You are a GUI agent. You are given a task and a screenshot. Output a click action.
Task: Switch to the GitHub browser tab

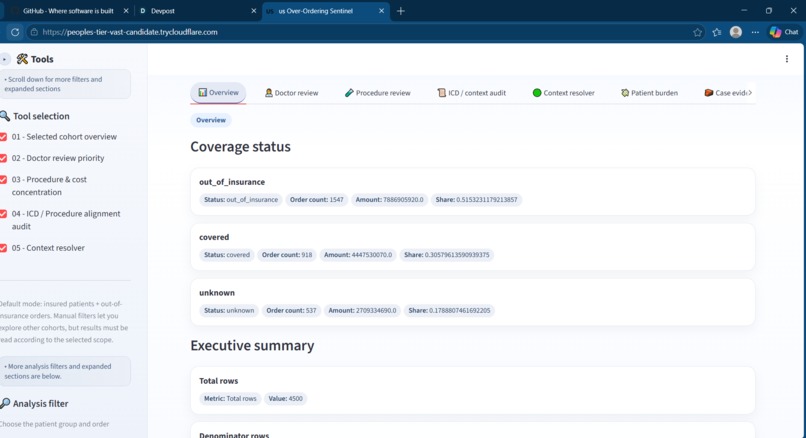(x=68, y=11)
